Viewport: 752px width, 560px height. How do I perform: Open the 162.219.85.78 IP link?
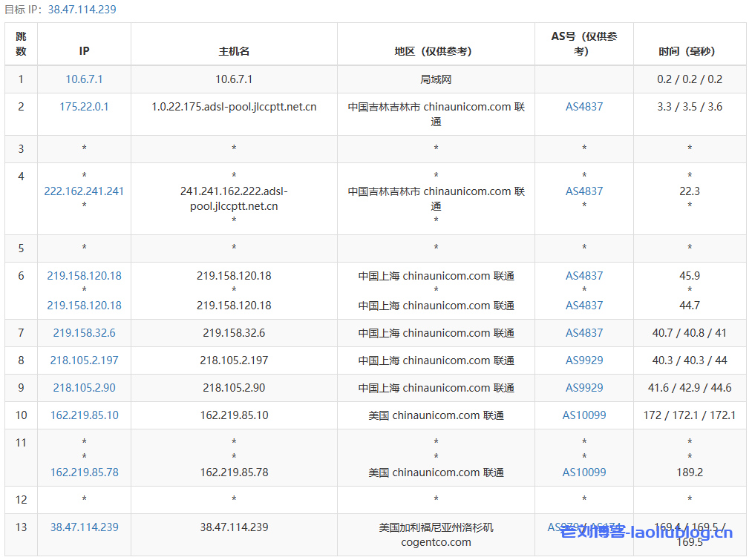(x=84, y=472)
